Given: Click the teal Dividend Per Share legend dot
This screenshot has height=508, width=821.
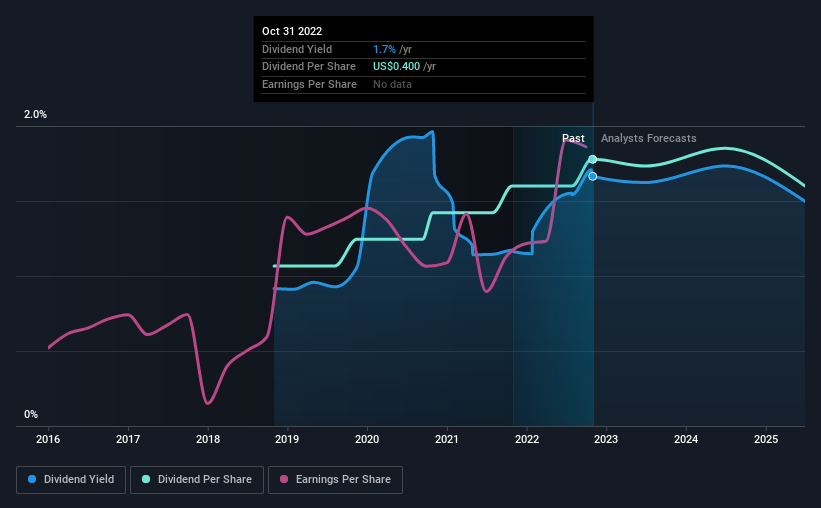Looking at the screenshot, I should point(146,479).
